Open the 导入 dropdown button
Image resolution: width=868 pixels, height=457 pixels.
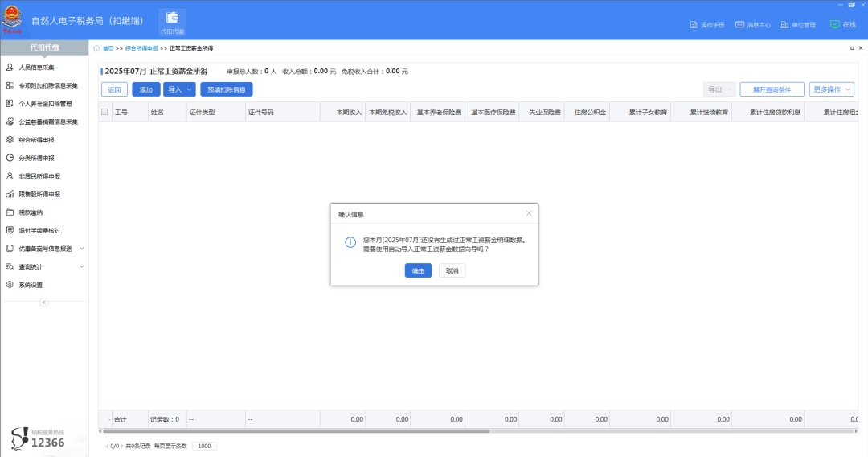[x=179, y=89]
